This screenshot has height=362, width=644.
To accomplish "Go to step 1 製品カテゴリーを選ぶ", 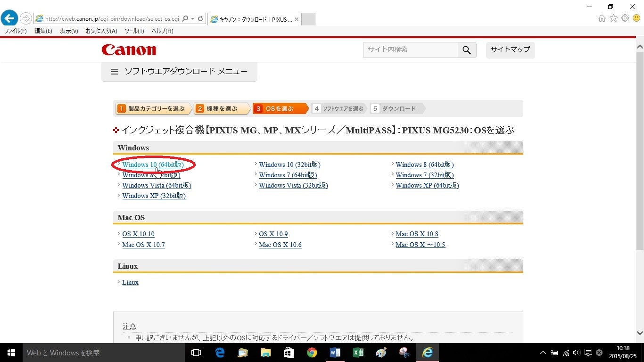I will (x=154, y=109).
